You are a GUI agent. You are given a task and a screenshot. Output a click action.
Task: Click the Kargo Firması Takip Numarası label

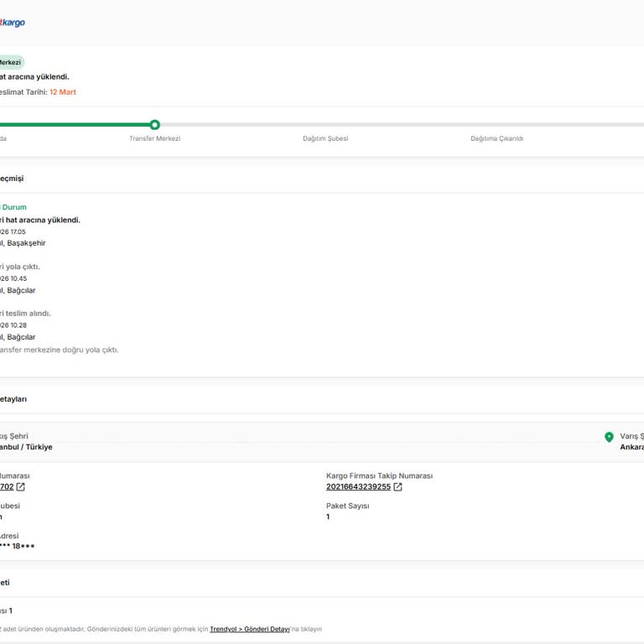click(x=380, y=475)
